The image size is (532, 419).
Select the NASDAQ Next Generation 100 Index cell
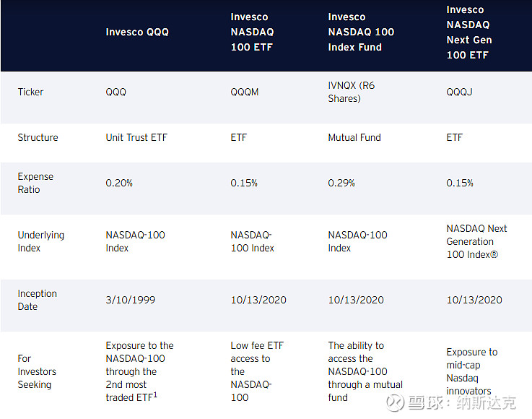pyautogui.click(x=476, y=241)
